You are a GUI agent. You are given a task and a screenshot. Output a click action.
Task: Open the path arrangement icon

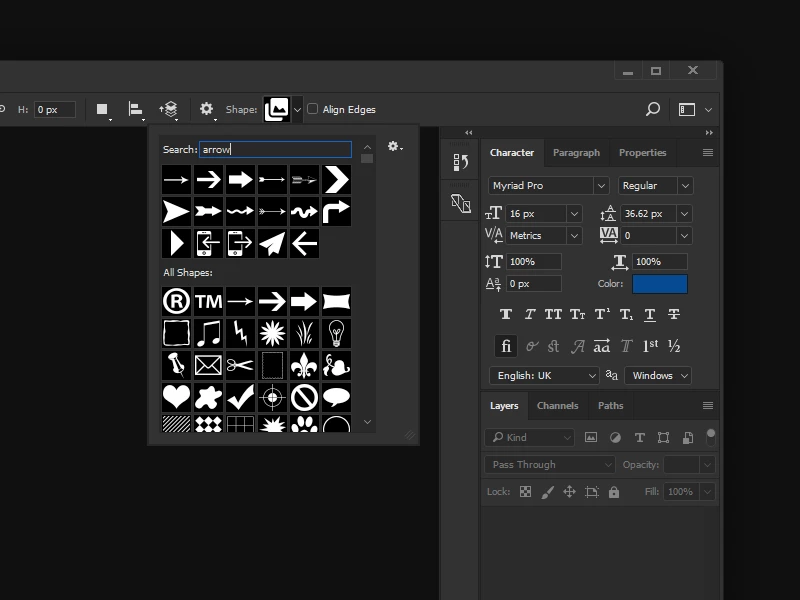point(168,109)
